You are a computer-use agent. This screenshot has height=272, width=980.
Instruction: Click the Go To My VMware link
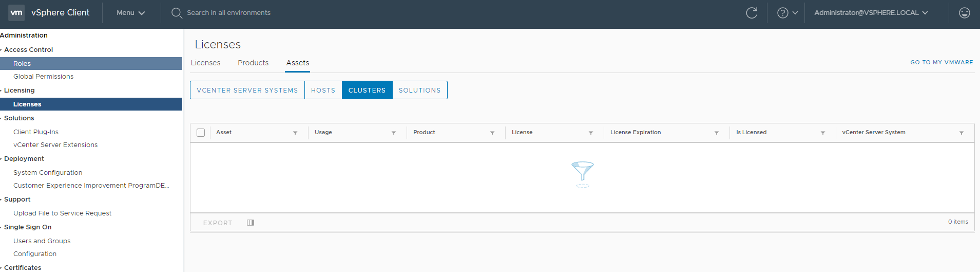click(941, 62)
